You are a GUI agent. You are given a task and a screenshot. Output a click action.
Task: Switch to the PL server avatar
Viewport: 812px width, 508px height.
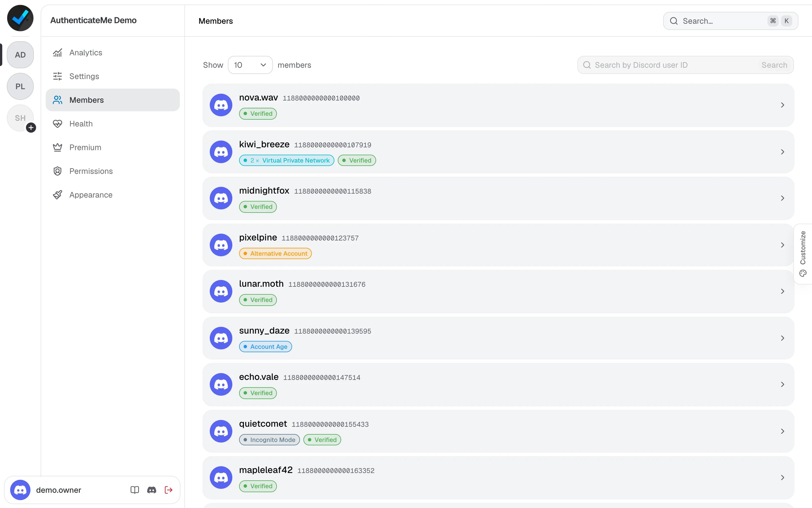pyautogui.click(x=20, y=86)
